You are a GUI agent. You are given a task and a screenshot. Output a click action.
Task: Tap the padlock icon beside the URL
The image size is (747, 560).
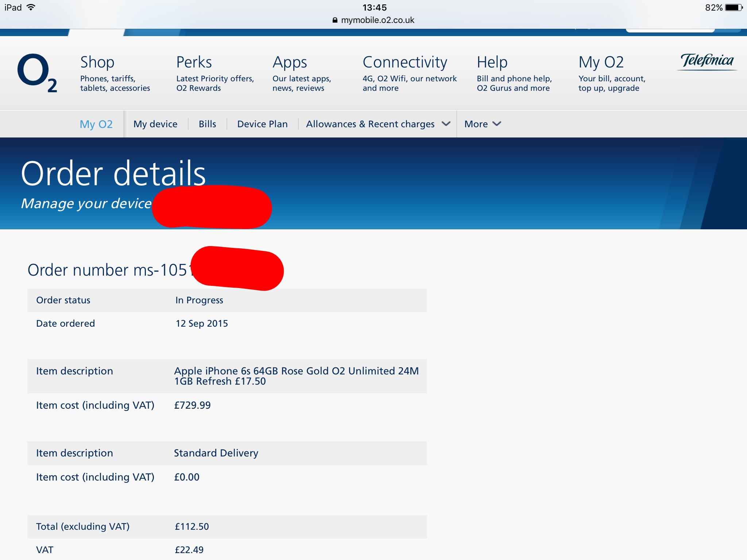335,20
